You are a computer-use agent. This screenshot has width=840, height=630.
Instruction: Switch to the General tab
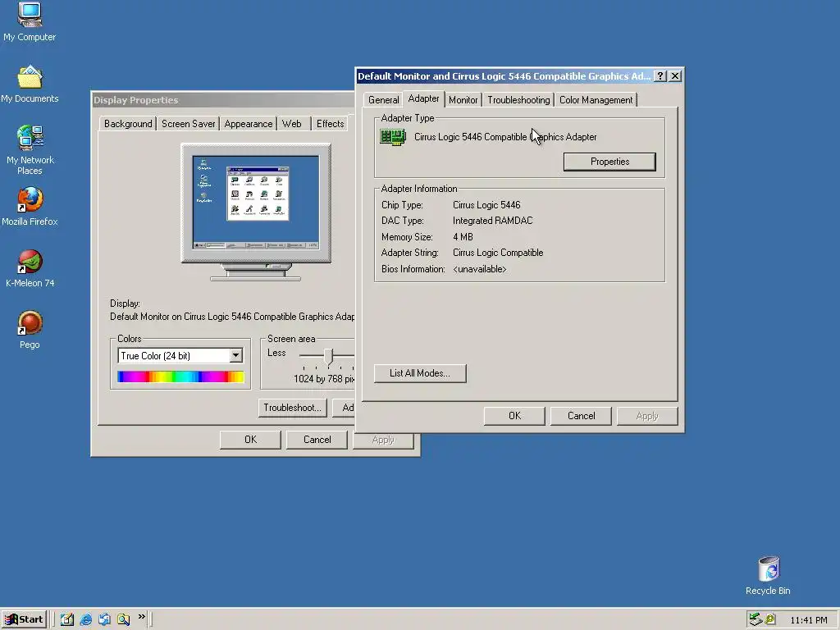pyautogui.click(x=384, y=100)
